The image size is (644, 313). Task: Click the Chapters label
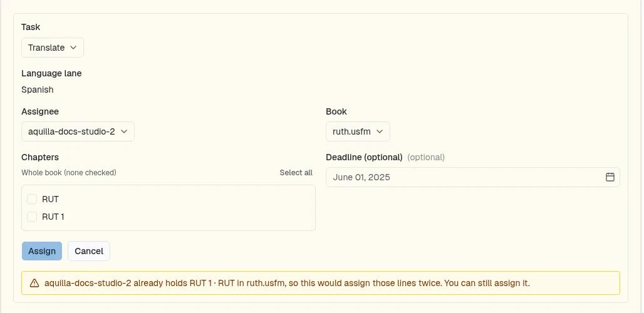(40, 157)
